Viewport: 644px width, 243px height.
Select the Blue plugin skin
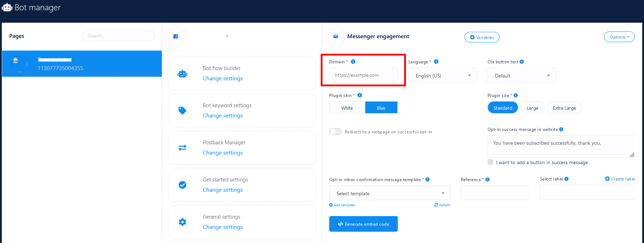click(x=381, y=108)
